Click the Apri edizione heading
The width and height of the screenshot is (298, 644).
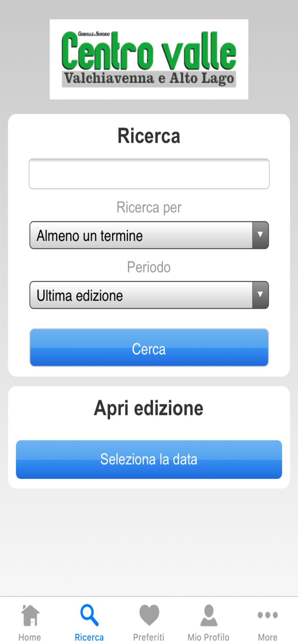pos(149,408)
